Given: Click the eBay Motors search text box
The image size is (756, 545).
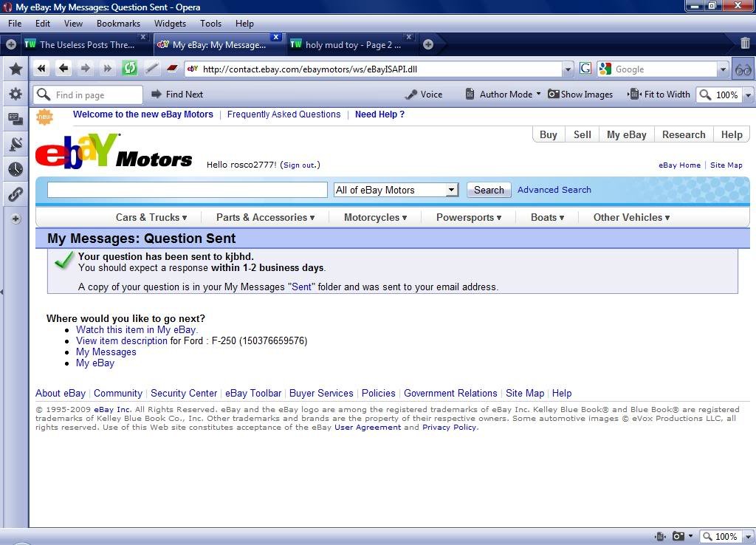Looking at the screenshot, I should pyautogui.click(x=188, y=190).
